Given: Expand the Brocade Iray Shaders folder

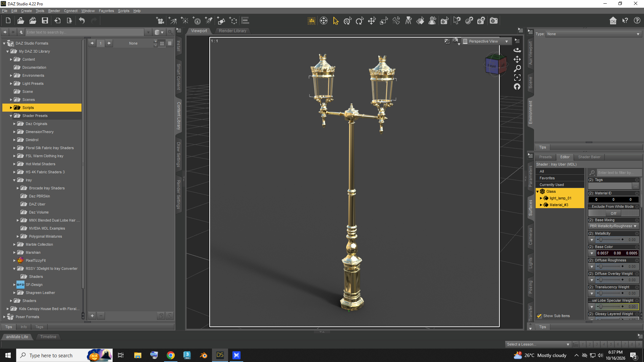Looking at the screenshot, I should 18,188.
